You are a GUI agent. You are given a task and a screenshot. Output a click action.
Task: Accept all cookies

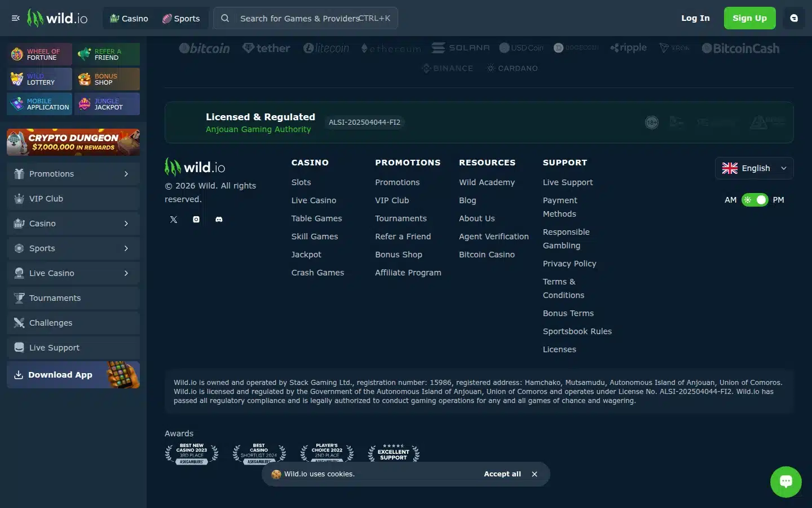502,474
